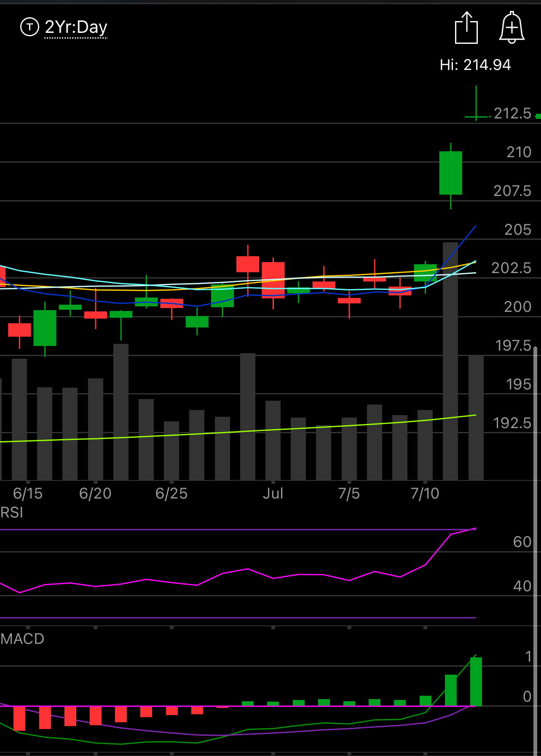
Task: Add a price alert via the bell icon
Action: point(512,28)
